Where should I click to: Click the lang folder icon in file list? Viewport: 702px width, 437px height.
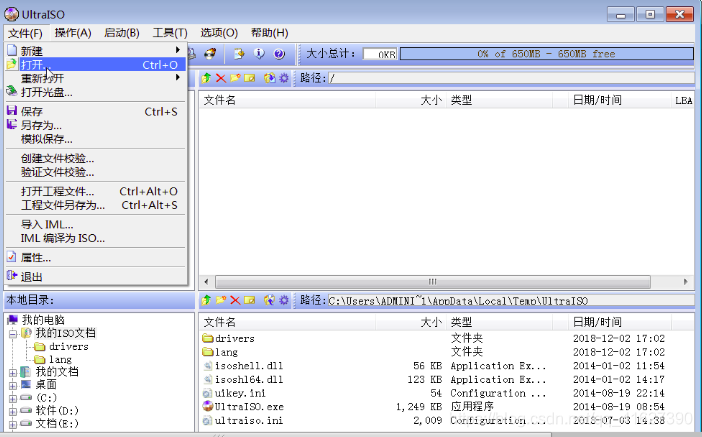208,352
